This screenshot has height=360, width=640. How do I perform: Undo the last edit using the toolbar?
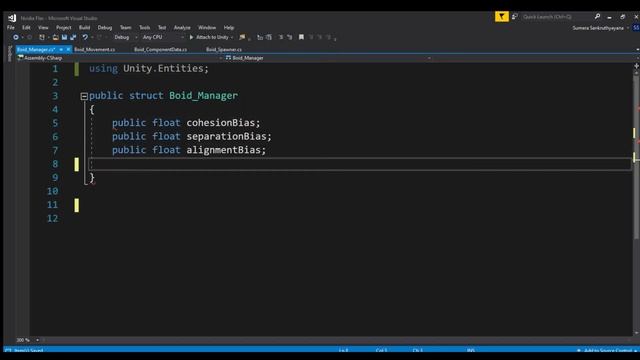tap(85, 37)
